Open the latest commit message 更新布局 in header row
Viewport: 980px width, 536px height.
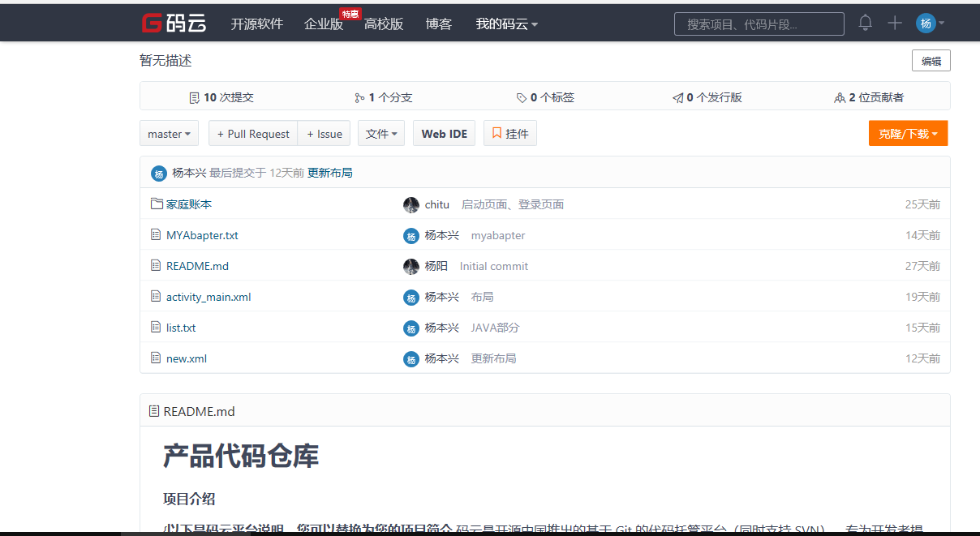tap(330, 173)
